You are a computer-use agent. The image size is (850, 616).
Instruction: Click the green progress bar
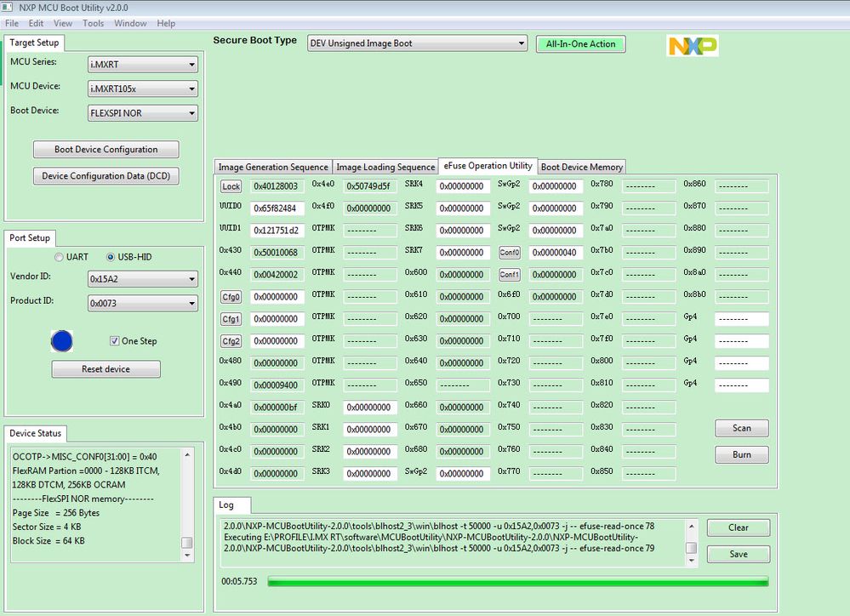(x=517, y=582)
